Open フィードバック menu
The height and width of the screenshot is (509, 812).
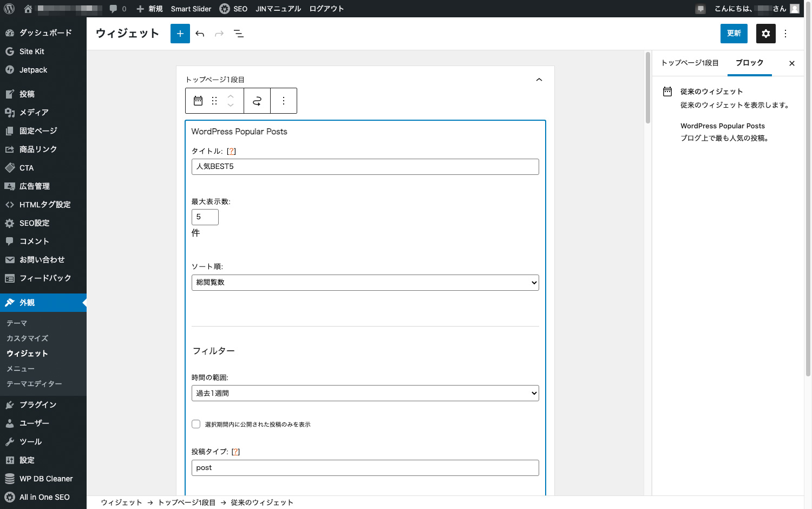click(x=43, y=278)
